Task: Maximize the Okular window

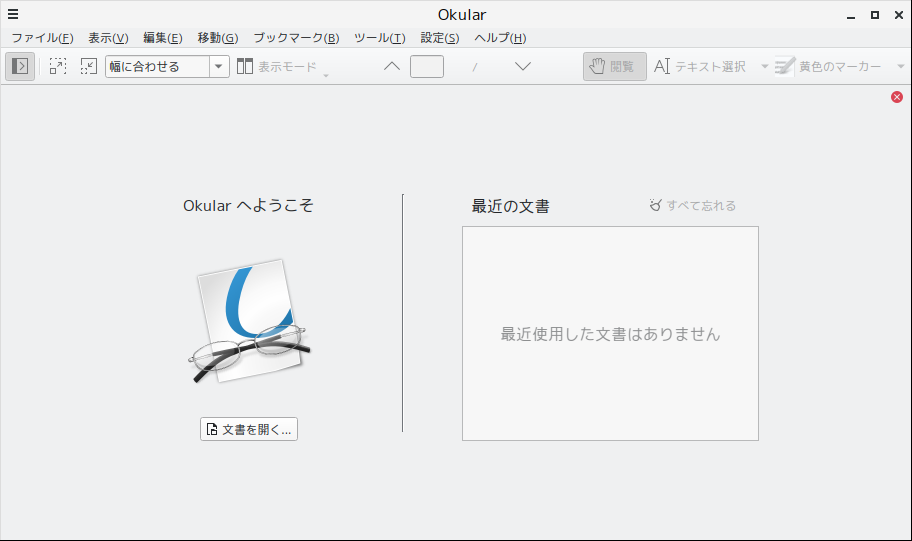Action: 875,15
